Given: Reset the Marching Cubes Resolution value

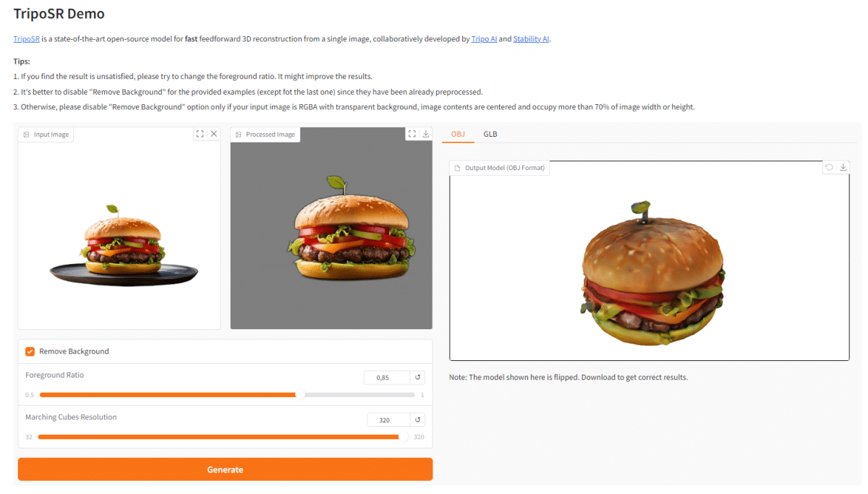Looking at the screenshot, I should (x=417, y=420).
